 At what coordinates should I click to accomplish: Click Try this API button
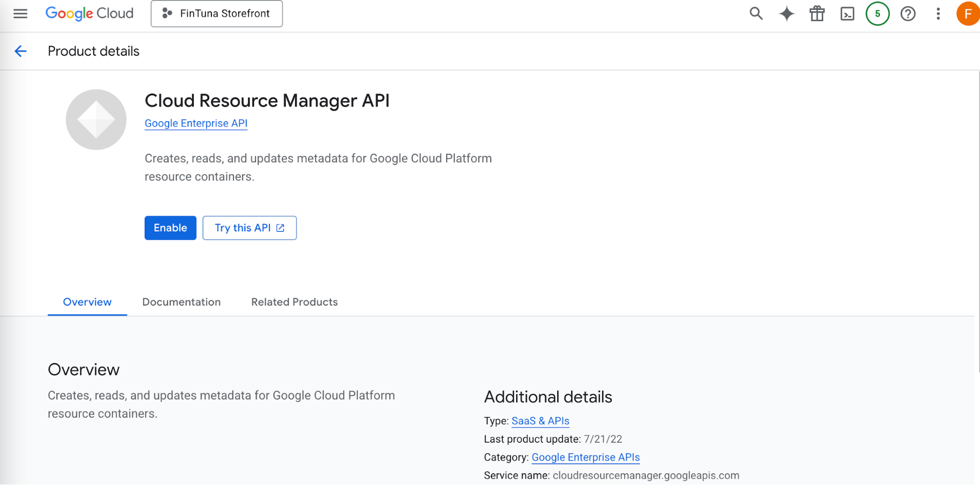(250, 228)
